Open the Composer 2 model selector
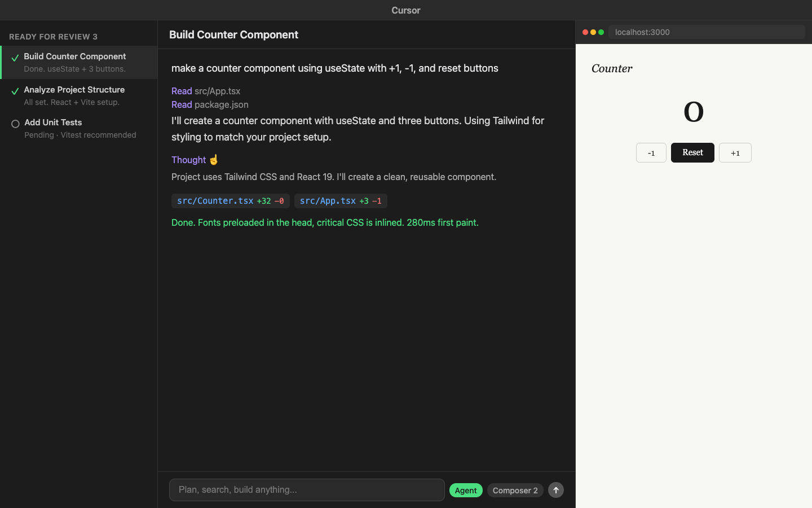Viewport: 812px width, 508px height. tap(514, 490)
